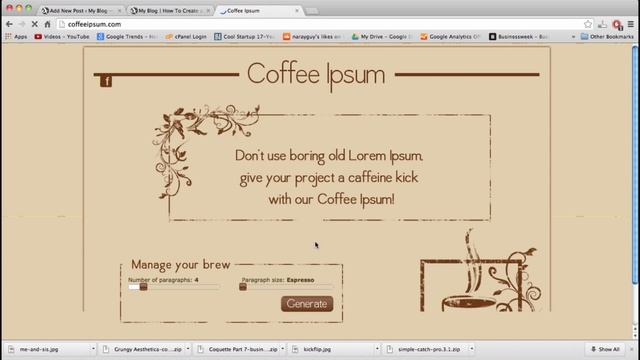
Task: Click Show All downloads button
Action: [605, 349]
